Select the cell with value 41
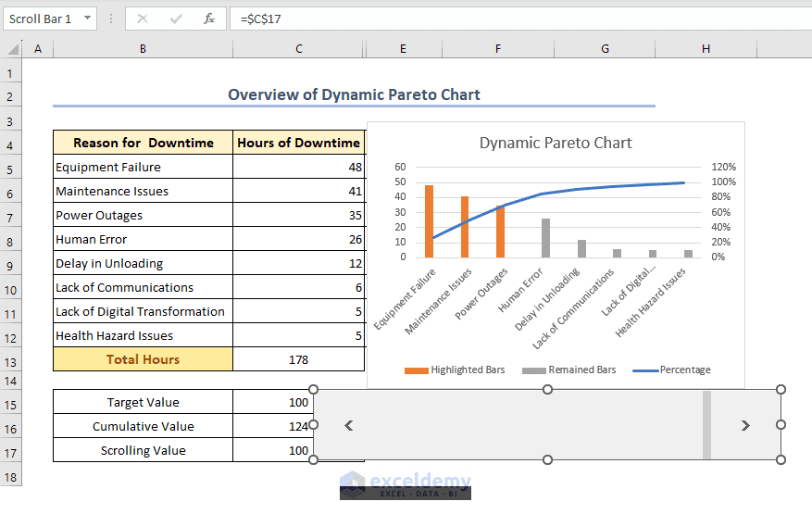The height and width of the screenshot is (514, 812). point(299,191)
